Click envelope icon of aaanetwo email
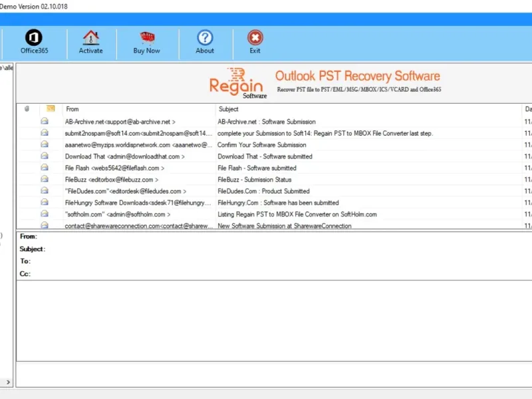The height and width of the screenshot is (399, 532). click(x=45, y=144)
